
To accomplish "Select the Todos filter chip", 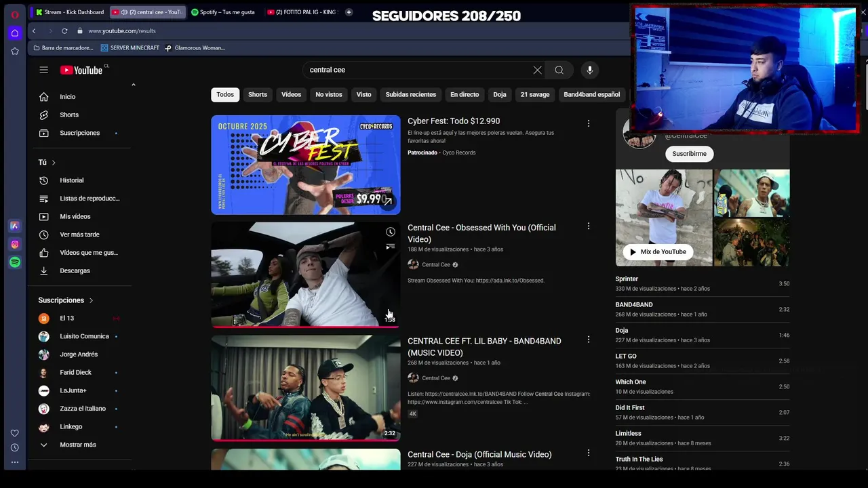I will pyautogui.click(x=225, y=94).
